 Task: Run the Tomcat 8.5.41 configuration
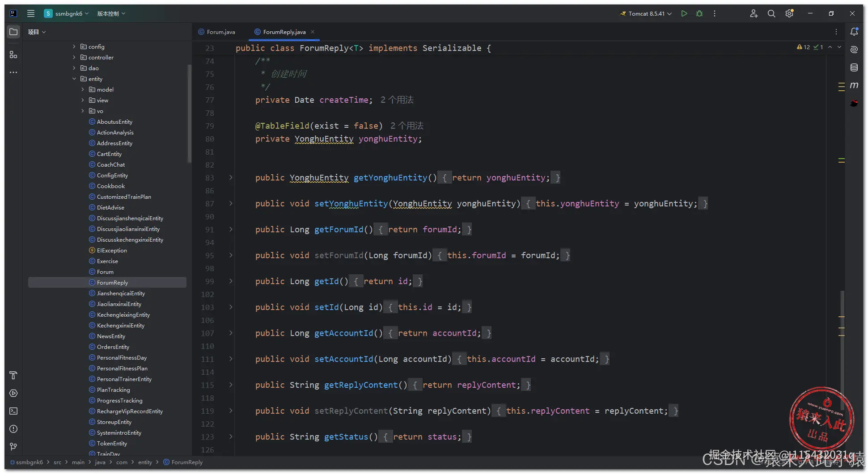coord(684,13)
